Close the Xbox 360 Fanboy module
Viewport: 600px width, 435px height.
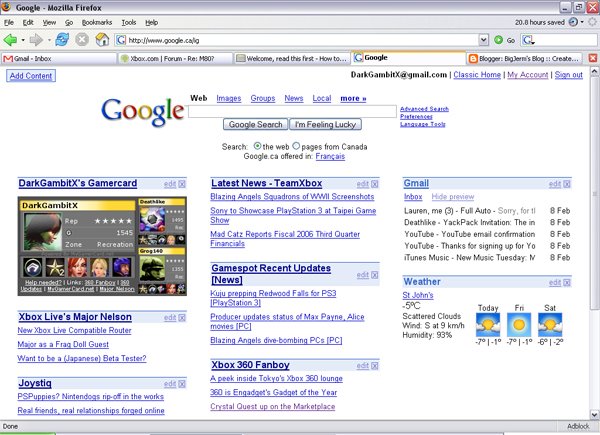coord(375,366)
